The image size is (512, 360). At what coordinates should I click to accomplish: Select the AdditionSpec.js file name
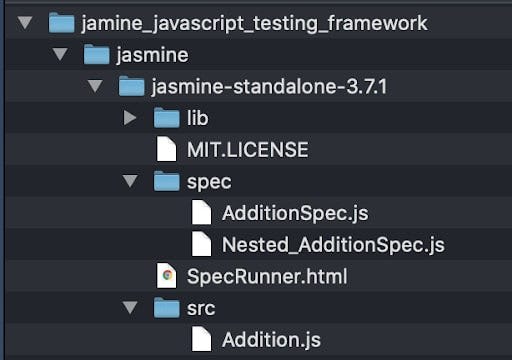[295, 213]
